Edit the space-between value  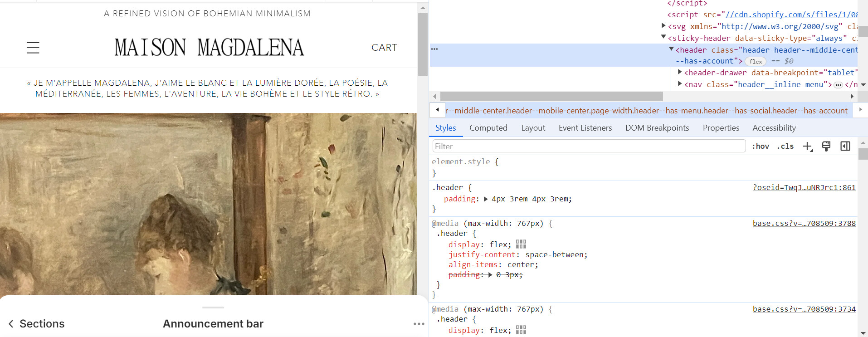pos(554,254)
